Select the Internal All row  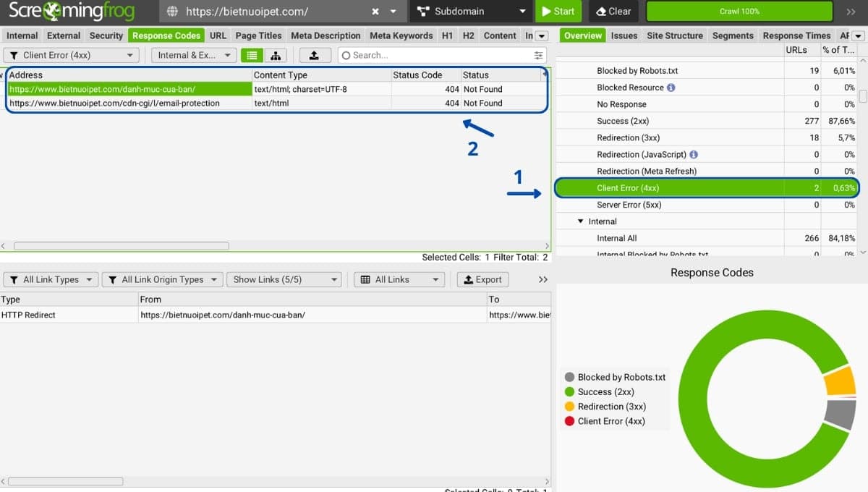pyautogui.click(x=707, y=238)
